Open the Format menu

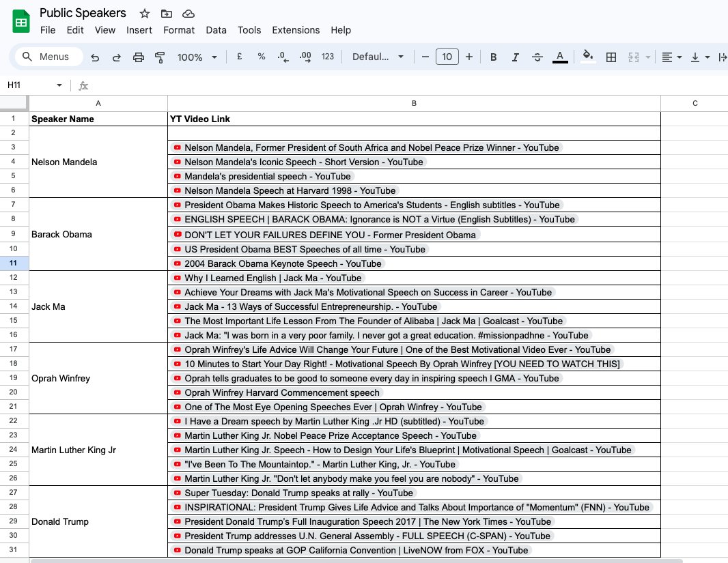coord(179,30)
